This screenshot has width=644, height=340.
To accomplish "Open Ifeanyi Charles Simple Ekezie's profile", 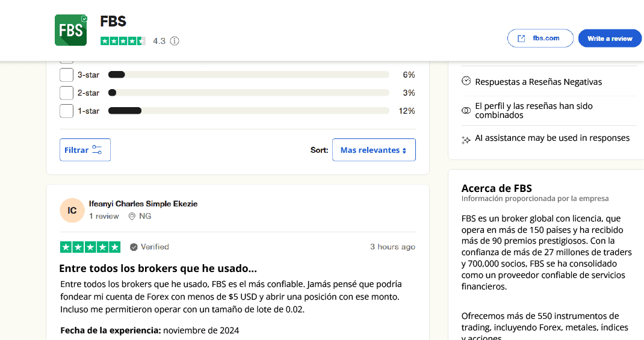I will click(143, 203).
